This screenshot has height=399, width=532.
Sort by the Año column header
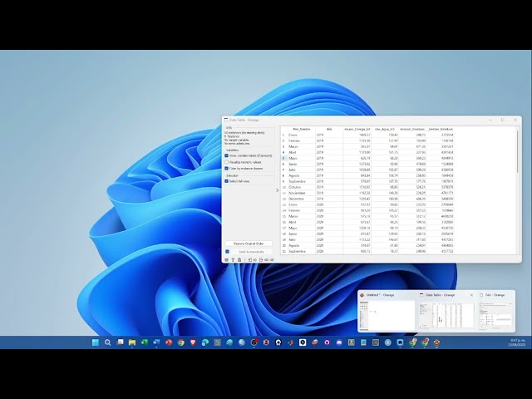pyautogui.click(x=329, y=130)
